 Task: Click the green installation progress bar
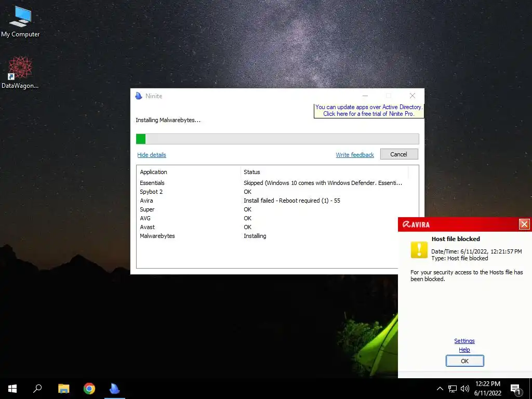coord(277,139)
